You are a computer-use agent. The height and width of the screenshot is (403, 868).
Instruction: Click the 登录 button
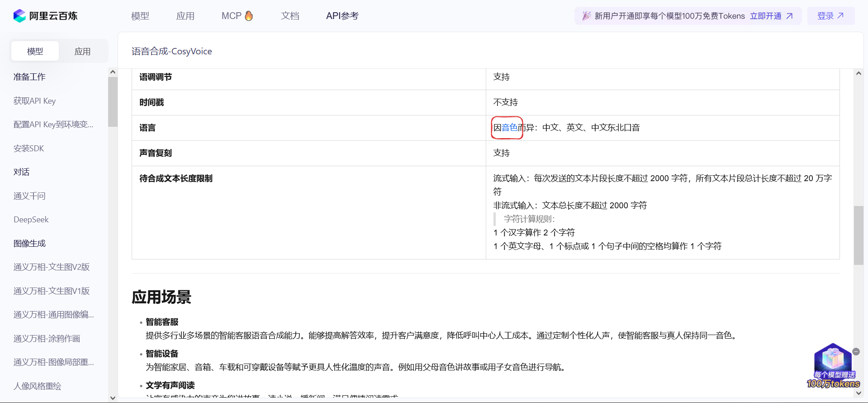830,16
